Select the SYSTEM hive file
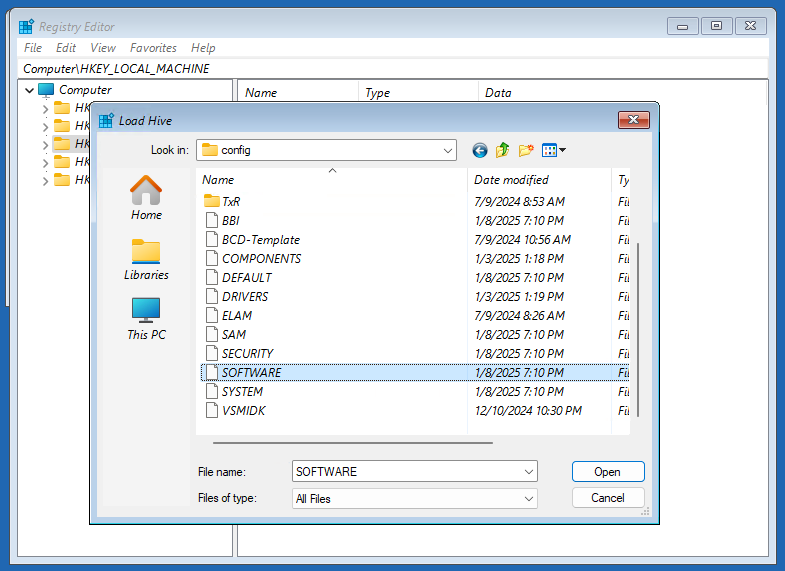This screenshot has width=785, height=571. click(242, 391)
